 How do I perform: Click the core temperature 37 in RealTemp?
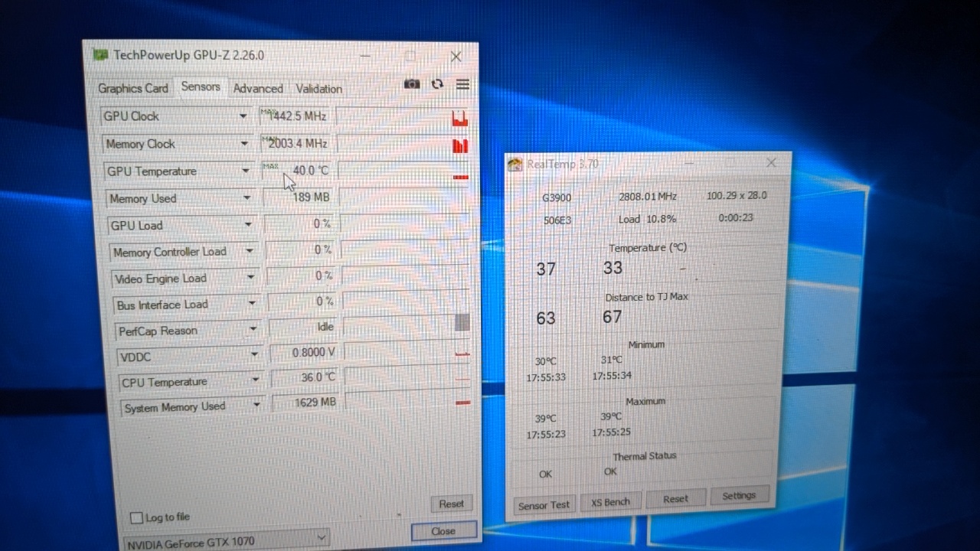[546, 269]
